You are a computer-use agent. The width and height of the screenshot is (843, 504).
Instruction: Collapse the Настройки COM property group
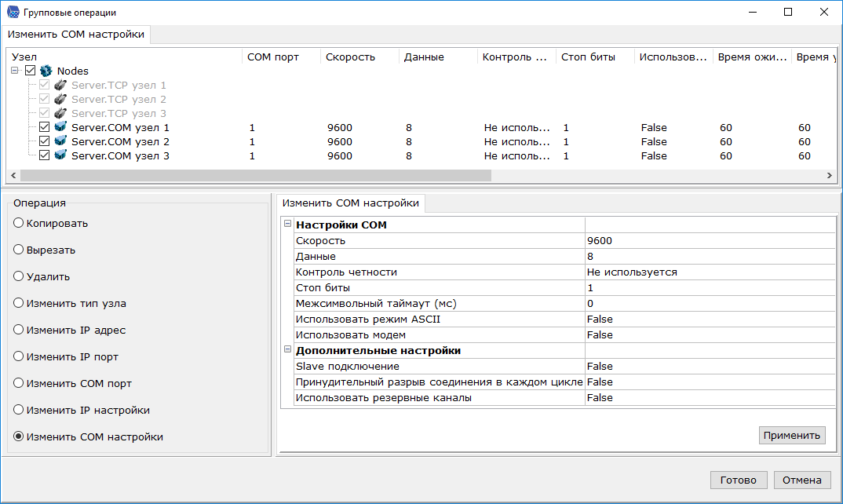click(287, 225)
